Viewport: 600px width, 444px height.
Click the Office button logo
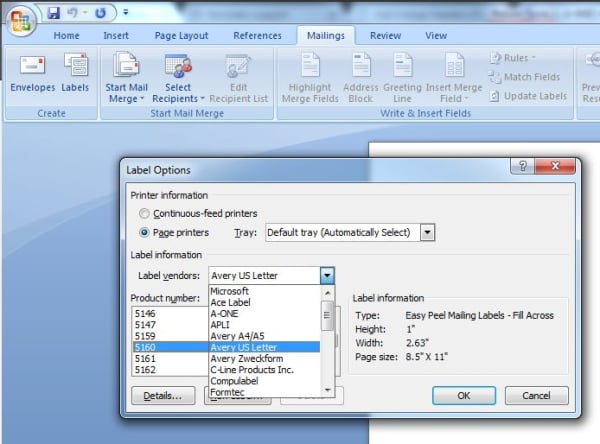(x=20, y=20)
